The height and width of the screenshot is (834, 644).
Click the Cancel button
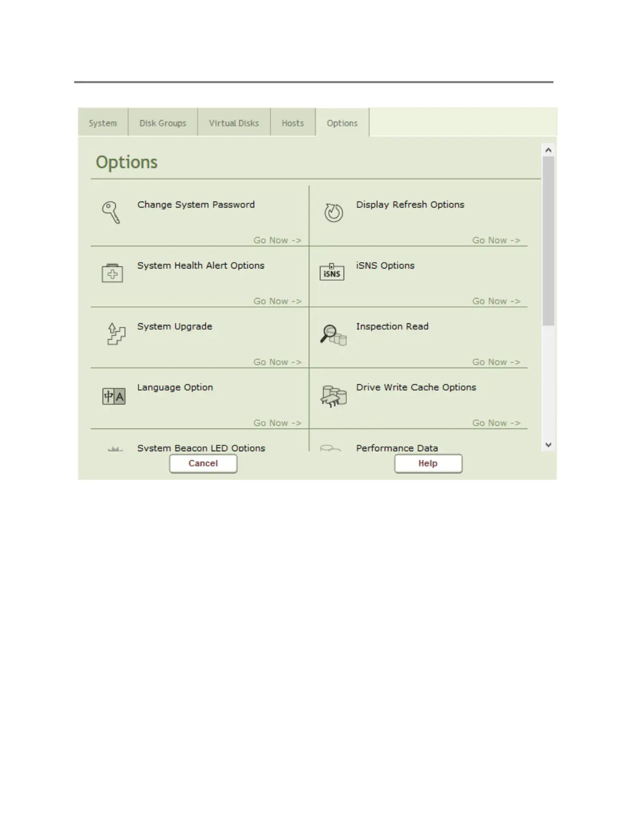(x=203, y=463)
